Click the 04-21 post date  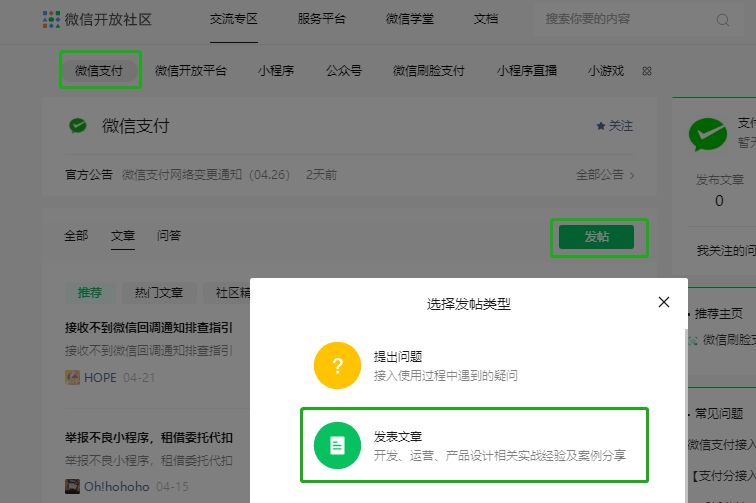[139, 378]
